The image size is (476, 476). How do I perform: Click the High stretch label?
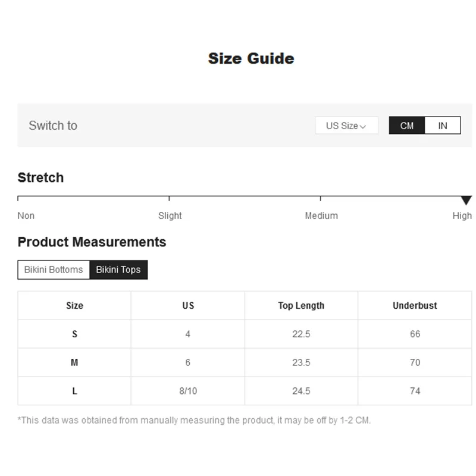coord(462,215)
